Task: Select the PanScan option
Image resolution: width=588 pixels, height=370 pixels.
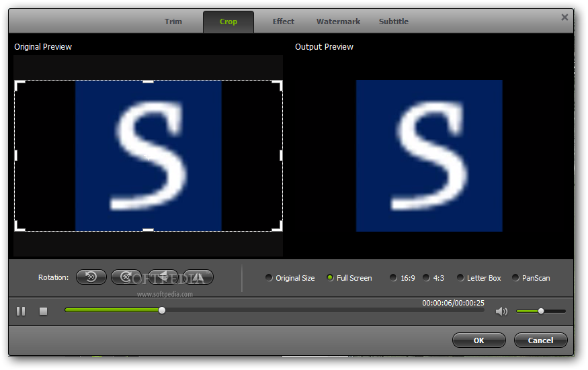Action: tap(531, 278)
